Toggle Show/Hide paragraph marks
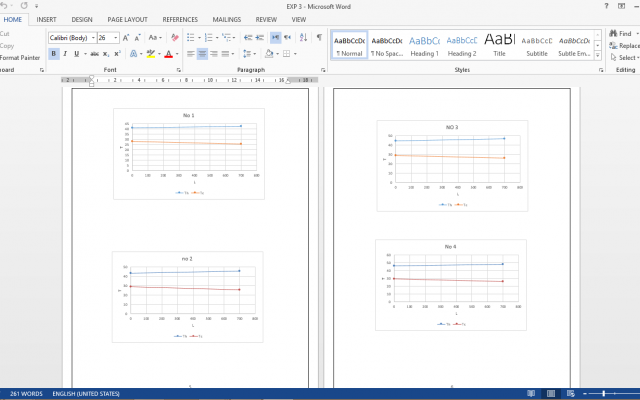Screen dimensions: 640x400 coord(319,38)
